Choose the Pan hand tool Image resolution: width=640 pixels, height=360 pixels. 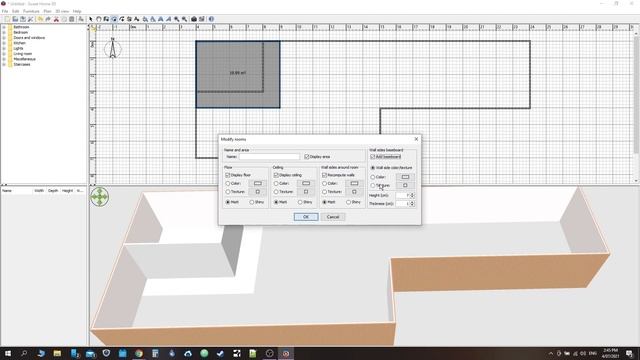tap(98, 19)
